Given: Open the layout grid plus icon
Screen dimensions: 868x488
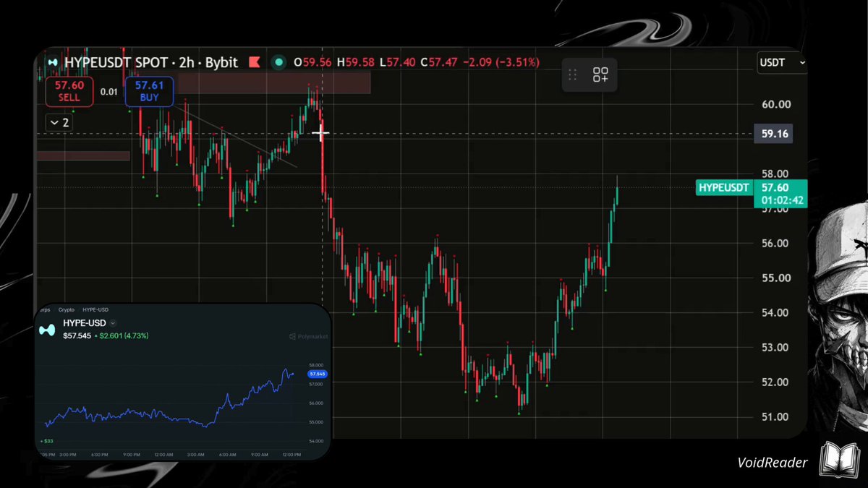Looking at the screenshot, I should click(x=600, y=74).
